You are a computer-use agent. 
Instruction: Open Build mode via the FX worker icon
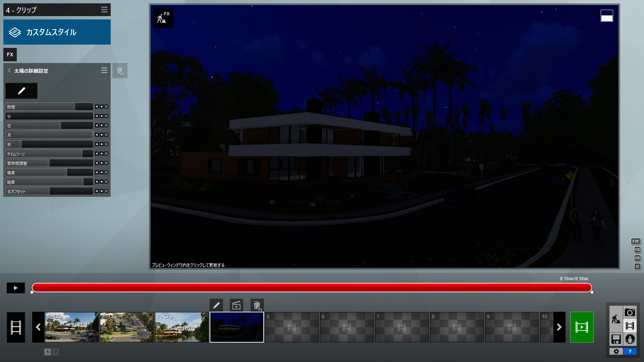(163, 18)
